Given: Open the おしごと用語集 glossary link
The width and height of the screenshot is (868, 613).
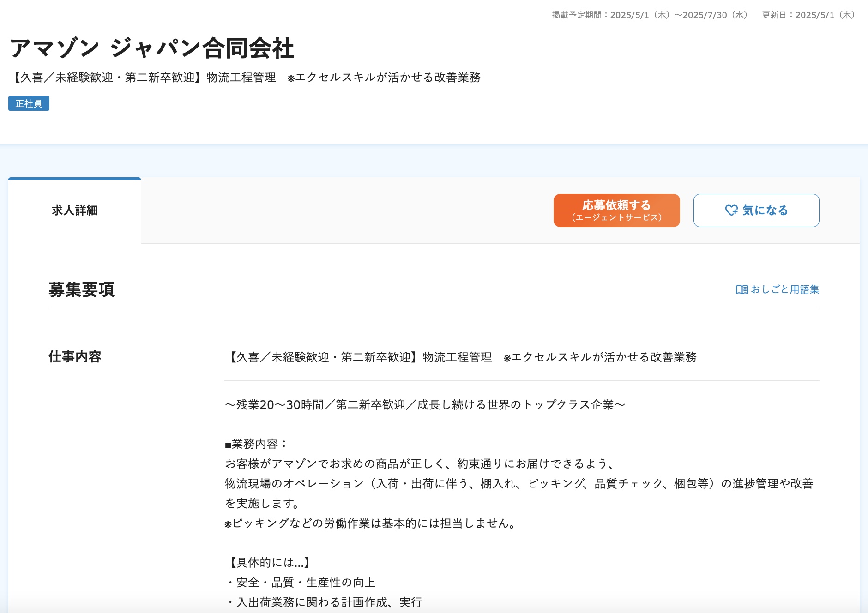Looking at the screenshot, I should 778,289.
